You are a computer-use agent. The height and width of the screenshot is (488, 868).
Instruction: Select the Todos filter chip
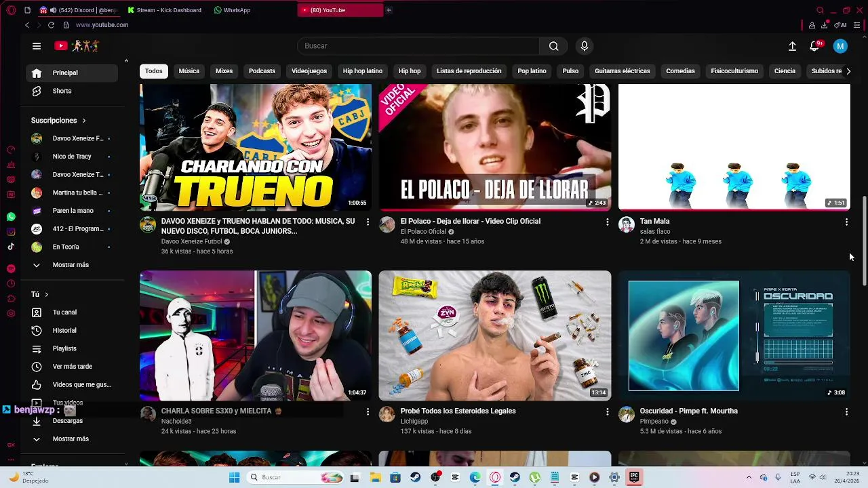click(x=154, y=71)
